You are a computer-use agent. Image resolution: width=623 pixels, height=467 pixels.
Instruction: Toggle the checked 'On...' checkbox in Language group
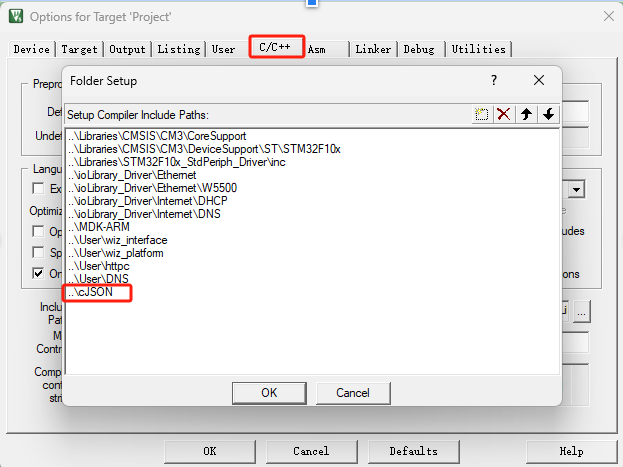tap(38, 273)
